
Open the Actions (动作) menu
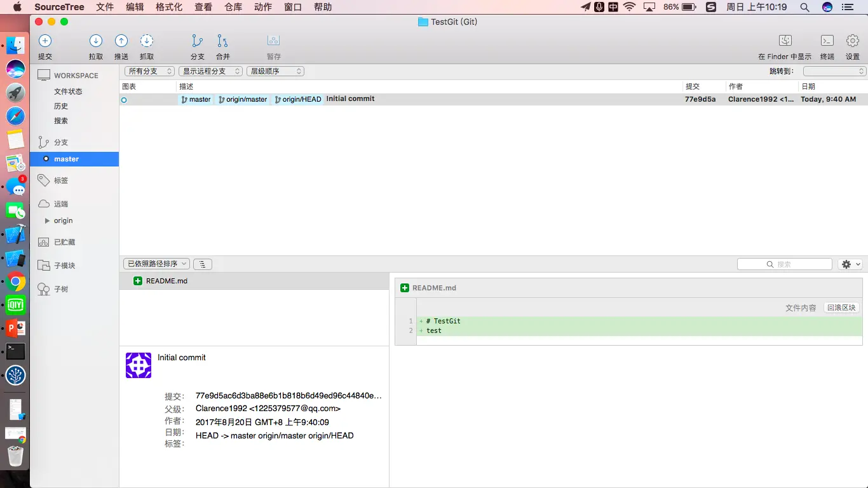tap(263, 7)
